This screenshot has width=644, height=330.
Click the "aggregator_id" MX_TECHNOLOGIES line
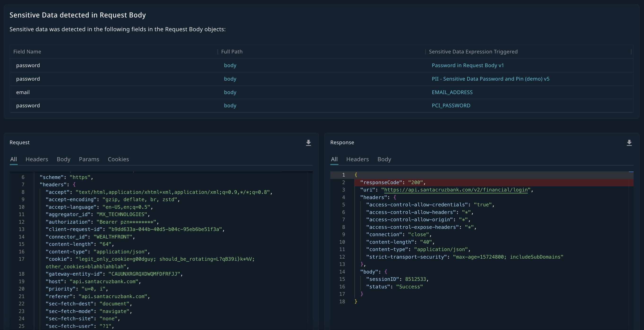click(x=98, y=214)
